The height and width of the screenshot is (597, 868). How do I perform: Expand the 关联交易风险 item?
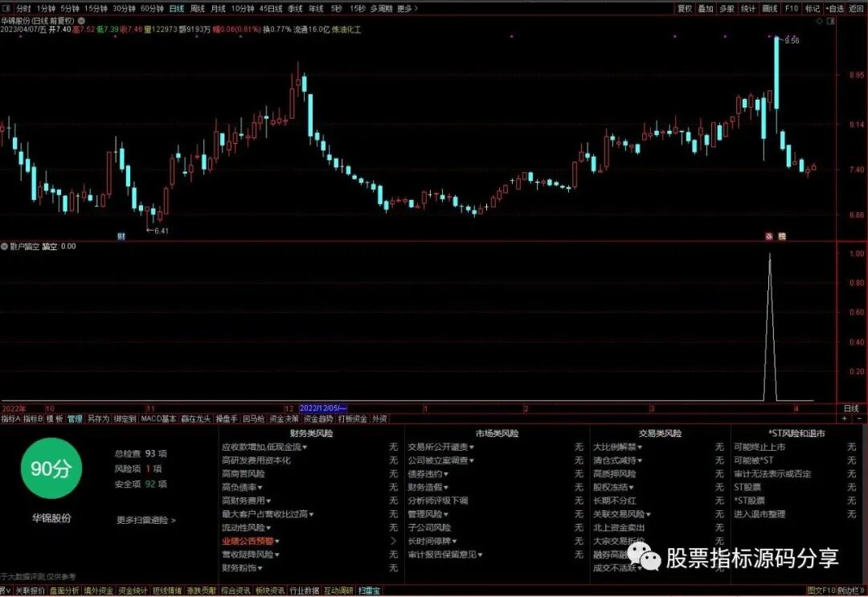pos(622,514)
